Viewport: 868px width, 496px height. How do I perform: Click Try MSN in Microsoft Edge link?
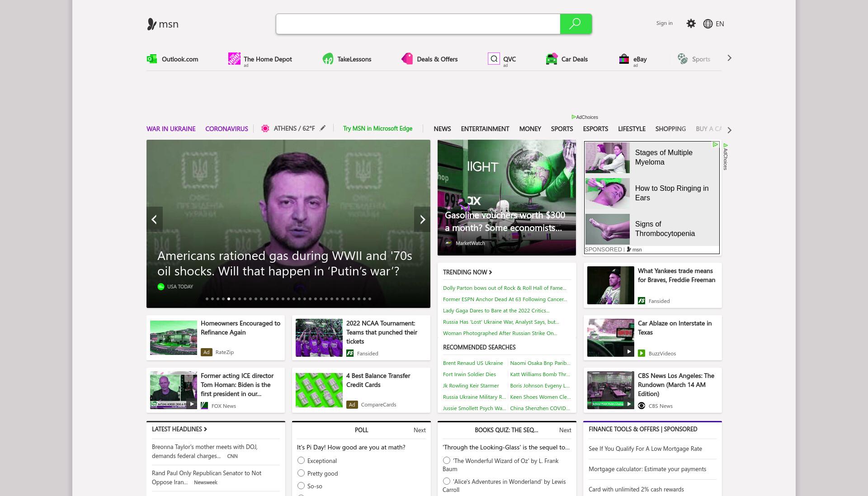point(377,128)
